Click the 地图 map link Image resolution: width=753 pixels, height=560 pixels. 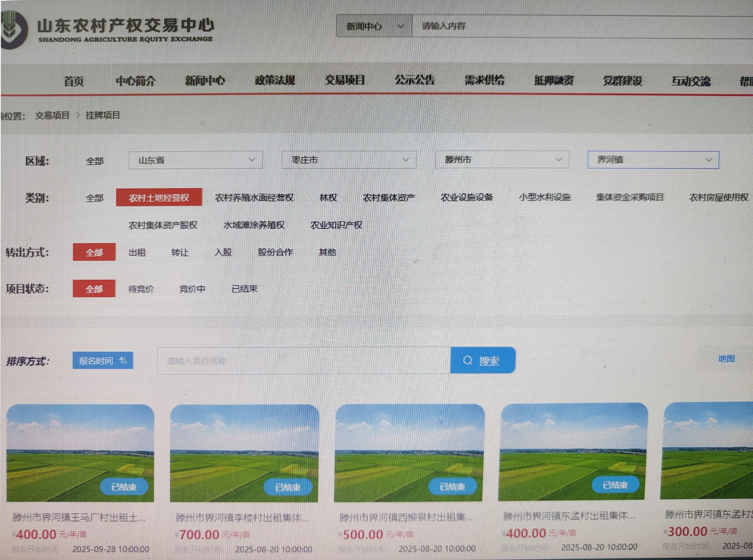(728, 358)
